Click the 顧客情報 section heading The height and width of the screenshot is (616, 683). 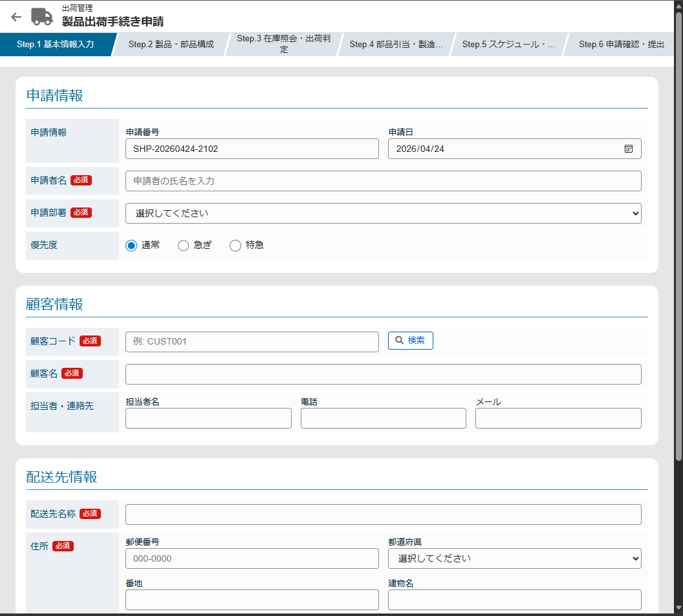[54, 304]
